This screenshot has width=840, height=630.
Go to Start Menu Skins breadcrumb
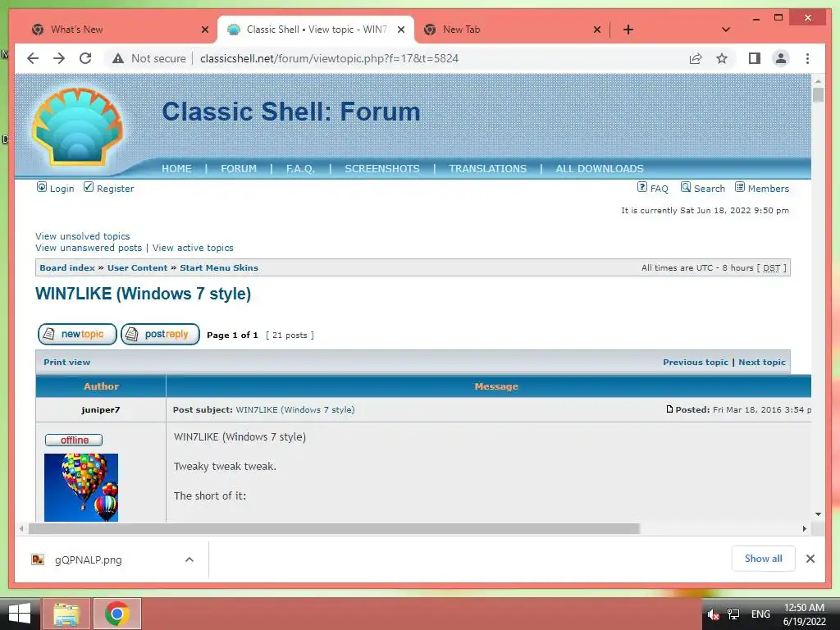(x=218, y=268)
